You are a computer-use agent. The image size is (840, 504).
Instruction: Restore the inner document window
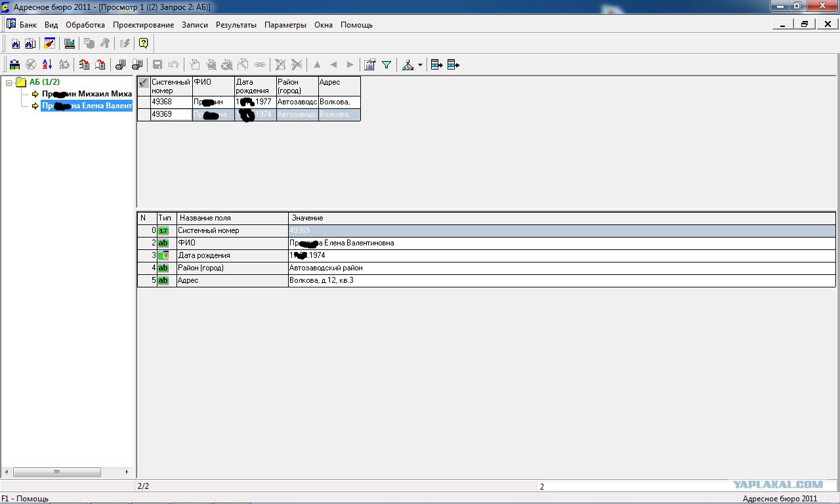click(805, 24)
